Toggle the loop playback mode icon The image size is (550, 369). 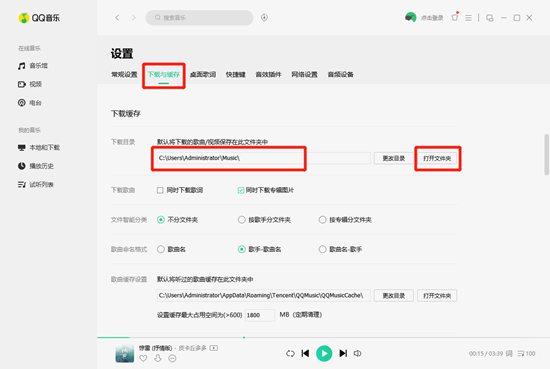point(290,353)
